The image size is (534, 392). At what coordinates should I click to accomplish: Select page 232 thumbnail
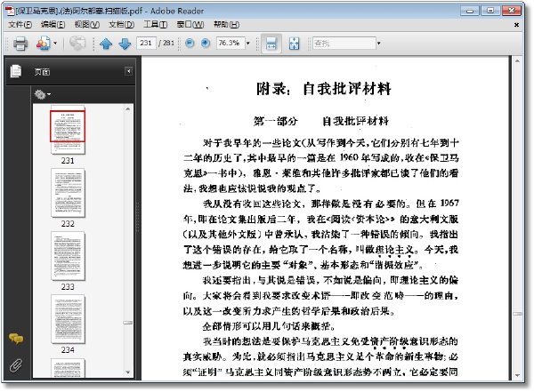[x=68, y=193]
